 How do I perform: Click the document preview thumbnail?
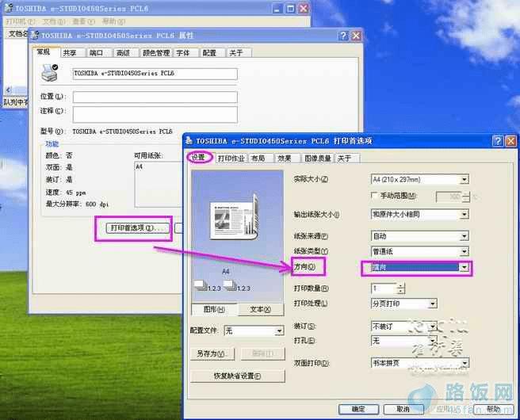[x=235, y=217]
